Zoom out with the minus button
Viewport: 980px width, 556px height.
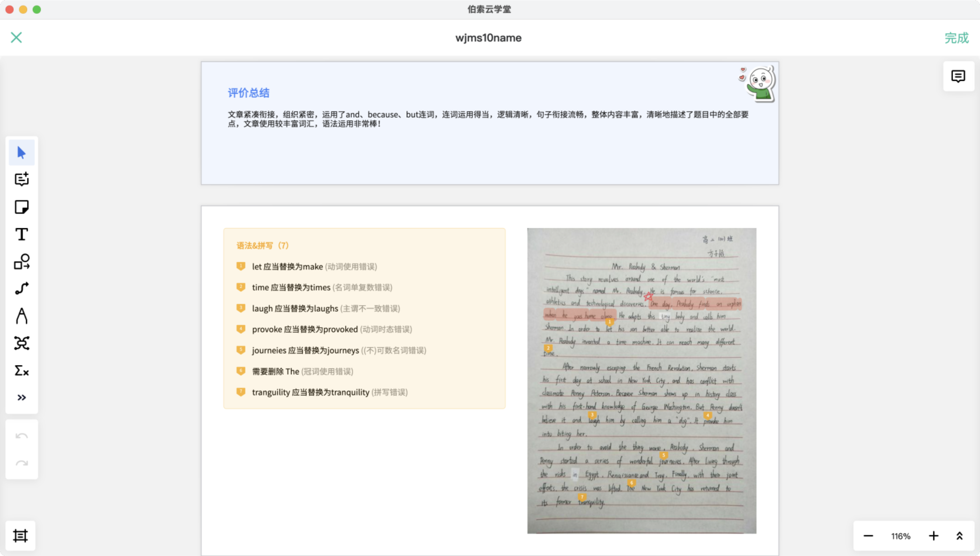[868, 536]
